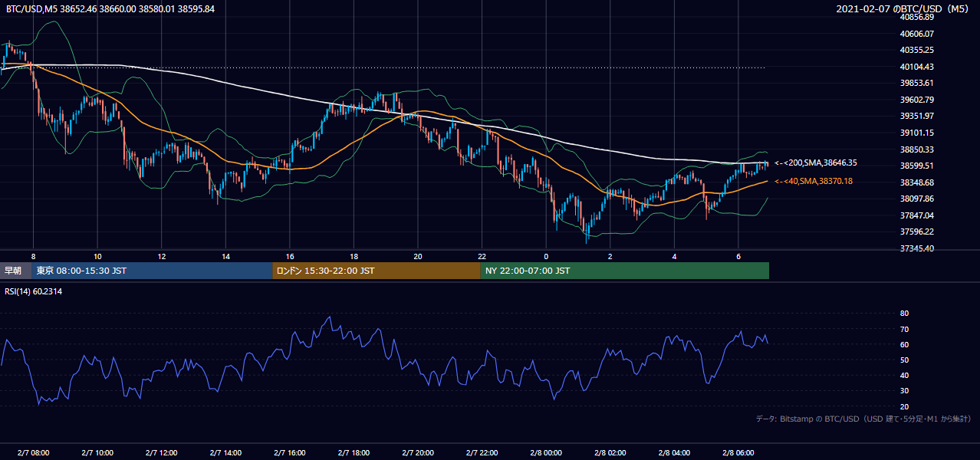Viewport: 980px width, 460px height.
Task: Click price axis value 39853.61
Action: click(x=916, y=83)
